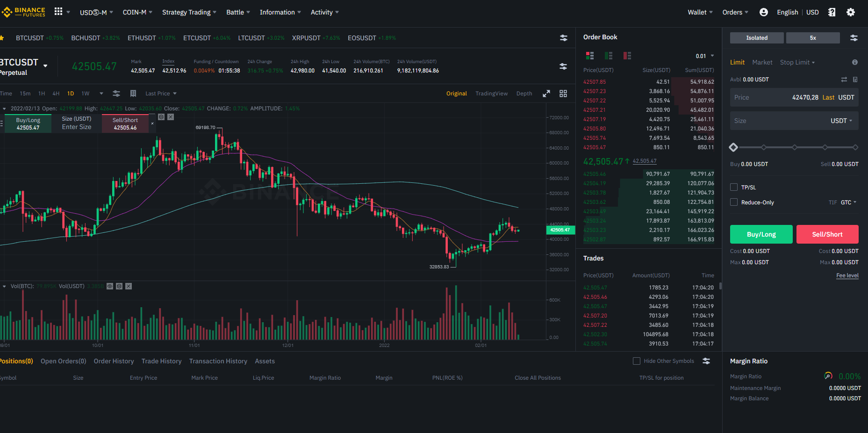Open chart indicator settings sliders icon

coord(116,94)
